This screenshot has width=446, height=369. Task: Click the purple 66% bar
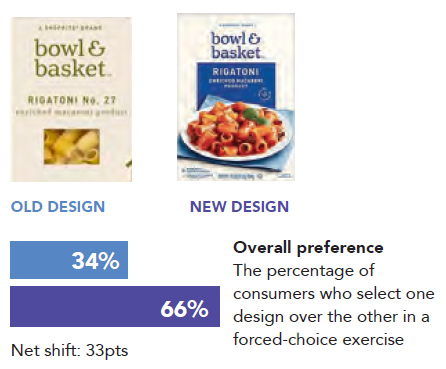(x=115, y=306)
